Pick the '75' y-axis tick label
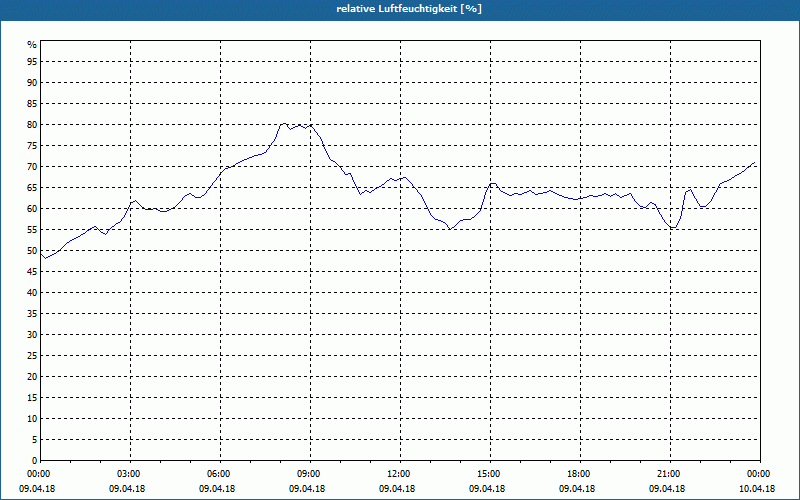Image resolution: width=800 pixels, height=500 pixels. click(x=32, y=145)
